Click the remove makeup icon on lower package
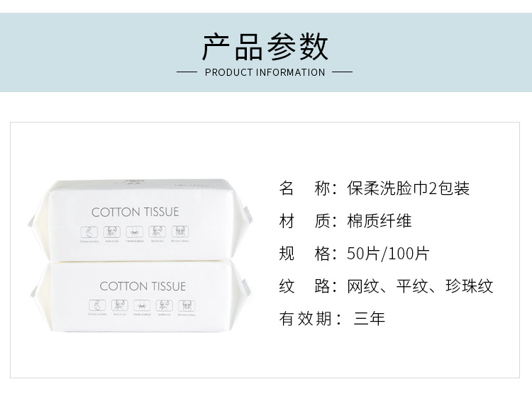Screen dimensions: 532x401 pyautogui.click(x=186, y=306)
